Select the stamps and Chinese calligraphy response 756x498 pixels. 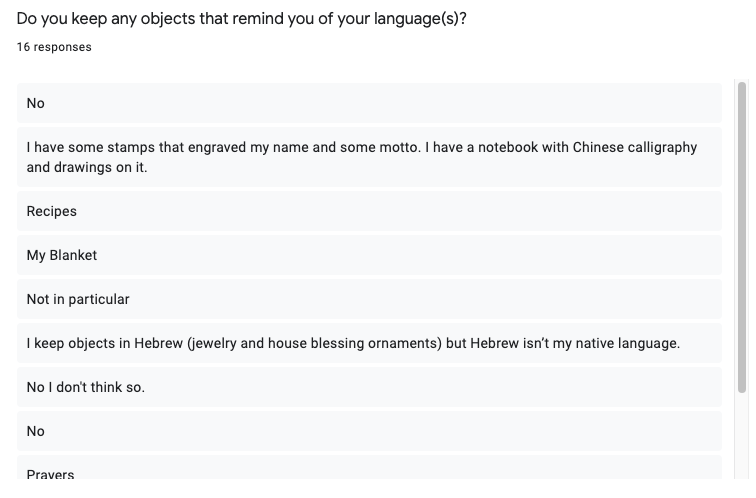pyautogui.click(x=369, y=157)
